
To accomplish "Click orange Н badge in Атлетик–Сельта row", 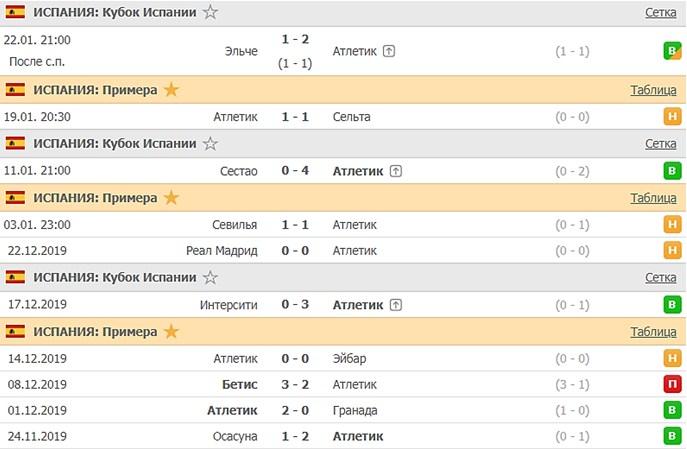I will pyautogui.click(x=674, y=117).
